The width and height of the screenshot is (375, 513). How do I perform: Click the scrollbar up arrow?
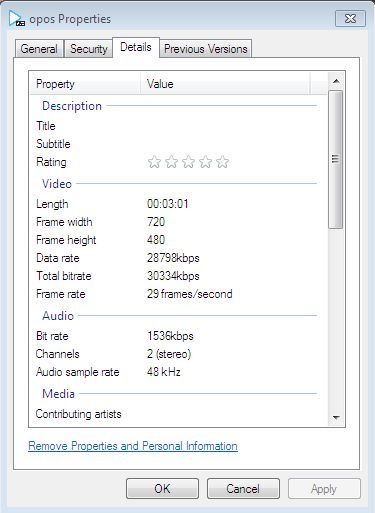336,81
